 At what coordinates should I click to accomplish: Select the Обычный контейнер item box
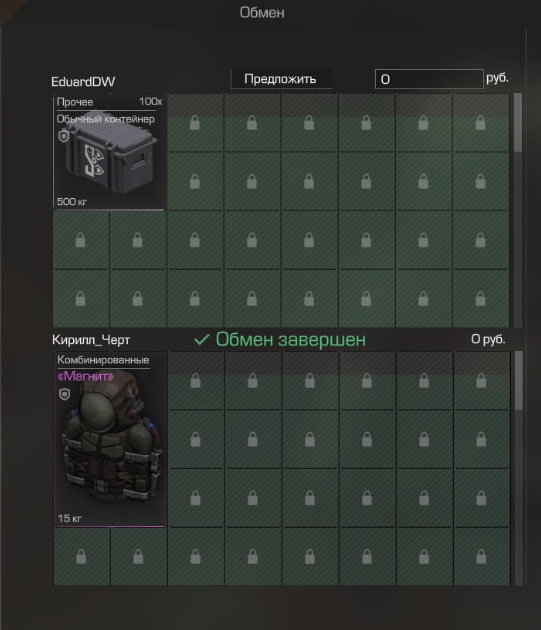tap(109, 152)
